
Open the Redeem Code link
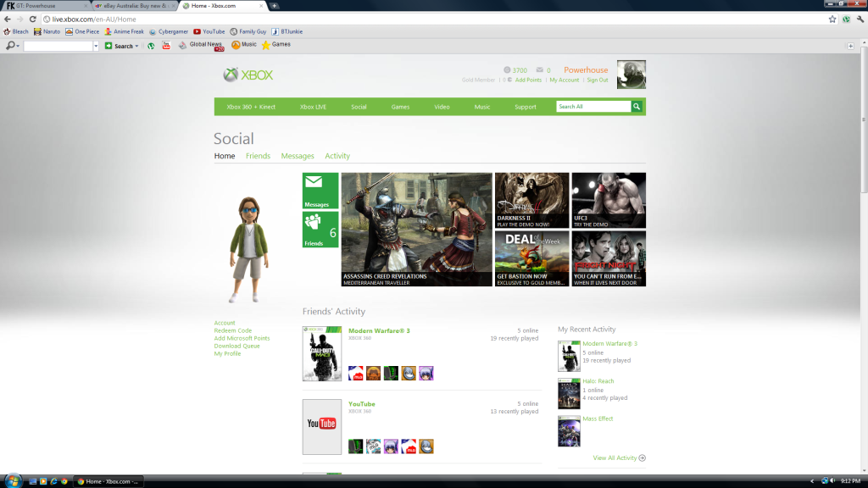click(232, 330)
